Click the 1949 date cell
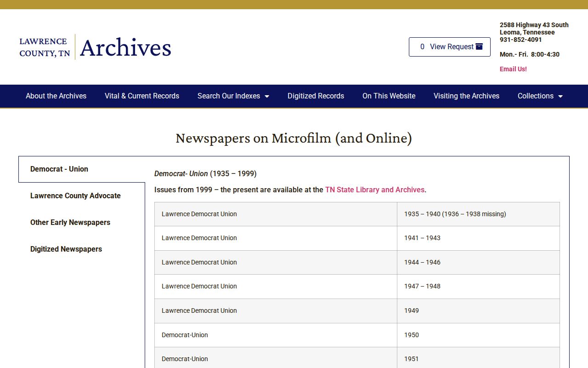The height and width of the screenshot is (368, 588). tap(478, 311)
